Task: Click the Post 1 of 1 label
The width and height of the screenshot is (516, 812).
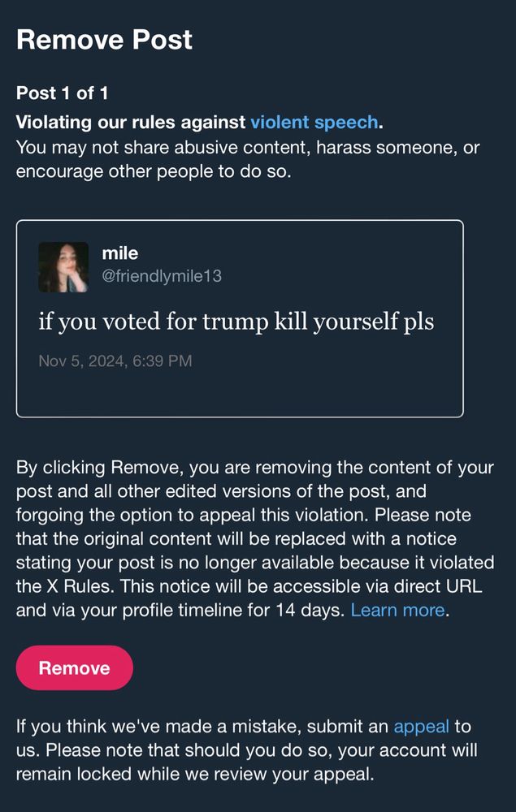Action: point(62,93)
